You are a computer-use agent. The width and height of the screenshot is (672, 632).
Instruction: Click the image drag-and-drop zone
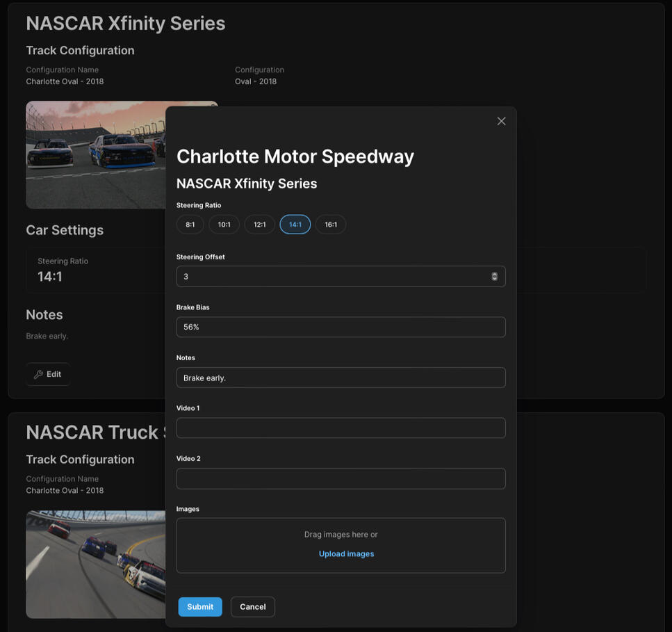(341, 545)
